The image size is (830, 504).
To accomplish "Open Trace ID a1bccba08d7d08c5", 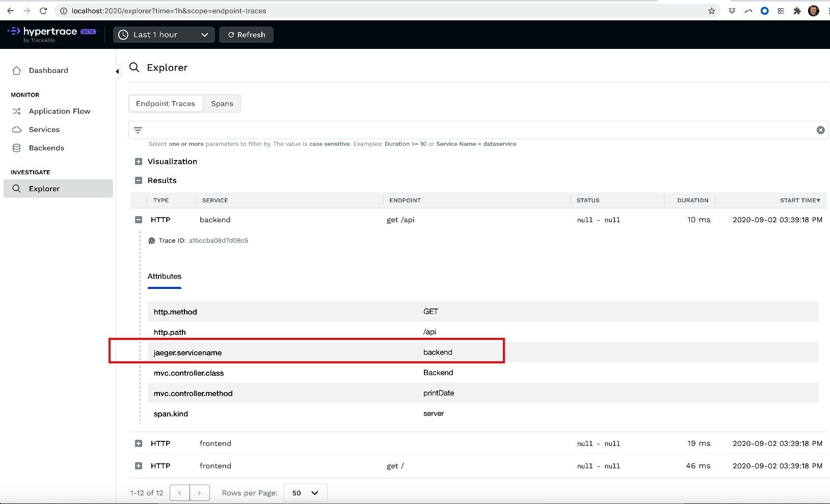I will click(219, 240).
